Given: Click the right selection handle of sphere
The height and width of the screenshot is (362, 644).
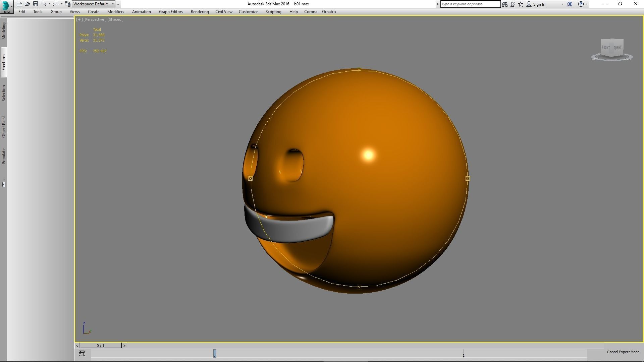Looking at the screenshot, I should pyautogui.click(x=468, y=179).
